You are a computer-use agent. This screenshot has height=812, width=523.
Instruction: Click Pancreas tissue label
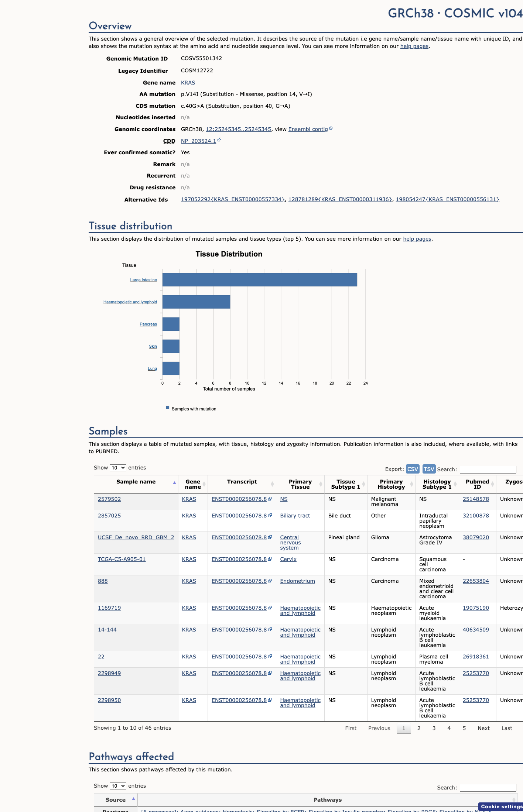(x=148, y=324)
